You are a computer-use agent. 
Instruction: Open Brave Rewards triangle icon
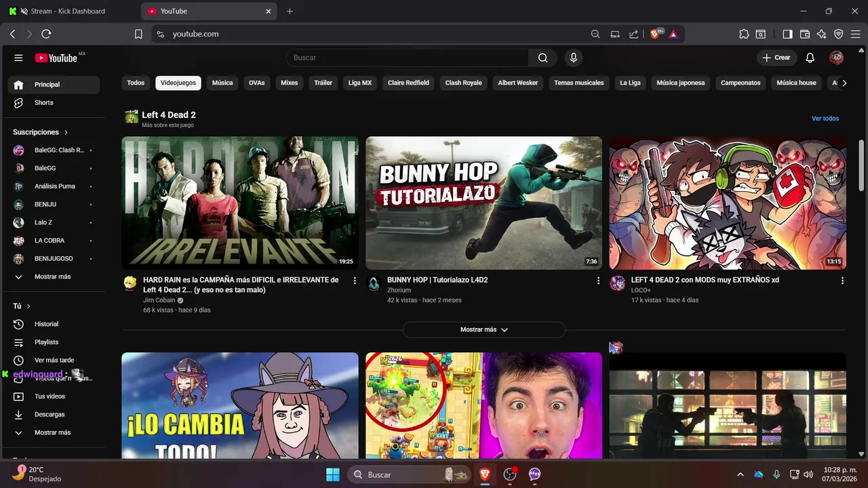(x=673, y=34)
